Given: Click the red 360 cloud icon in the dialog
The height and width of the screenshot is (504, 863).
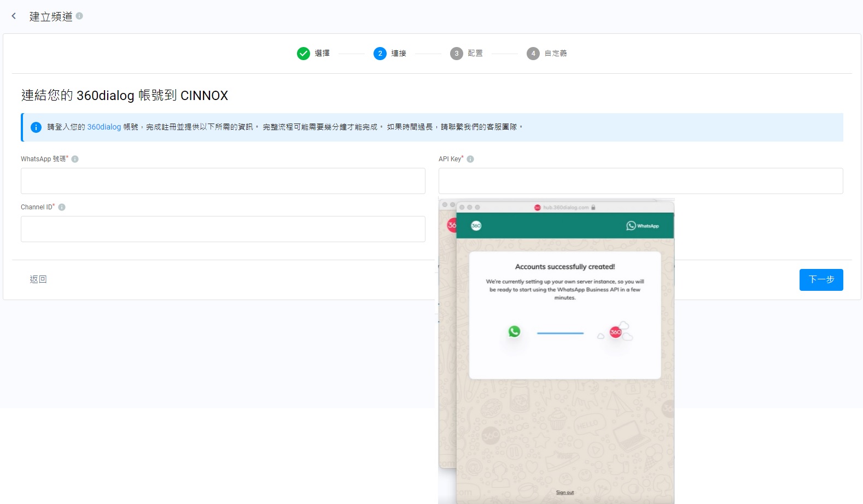Looking at the screenshot, I should 616,332.
